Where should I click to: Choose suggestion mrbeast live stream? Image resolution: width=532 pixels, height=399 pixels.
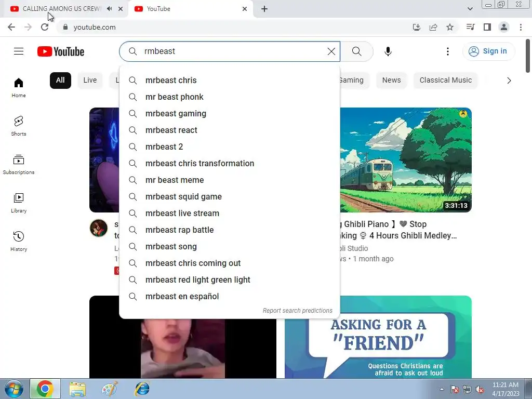[230, 214]
